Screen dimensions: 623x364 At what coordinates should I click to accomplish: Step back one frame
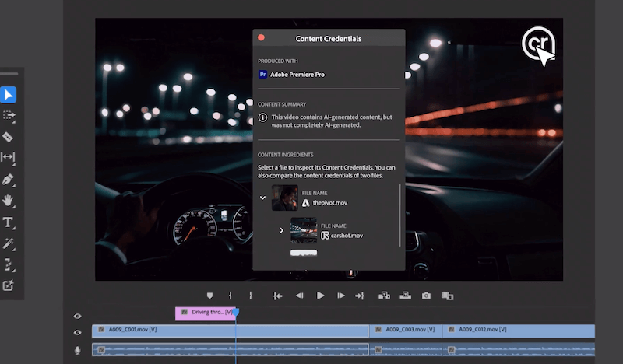300,296
